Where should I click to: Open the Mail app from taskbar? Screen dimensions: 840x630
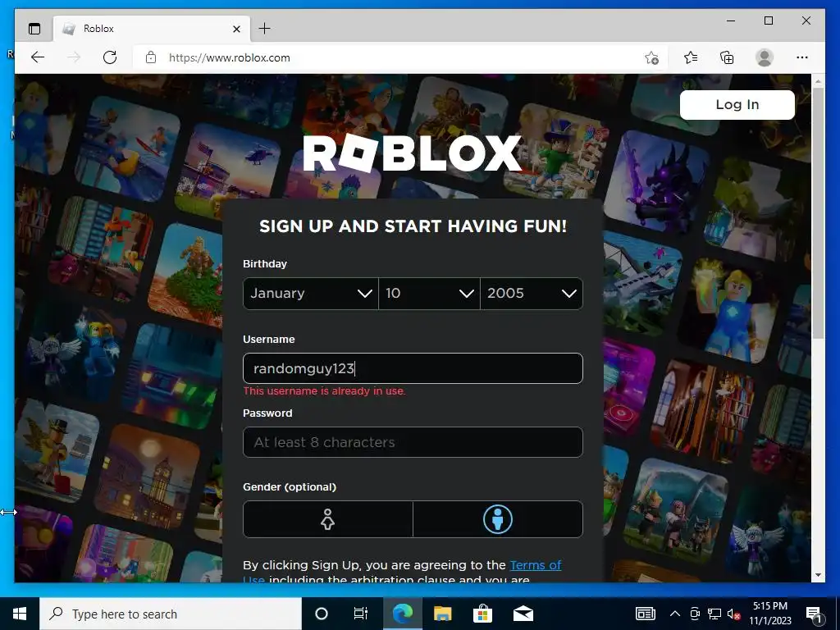pos(523,614)
